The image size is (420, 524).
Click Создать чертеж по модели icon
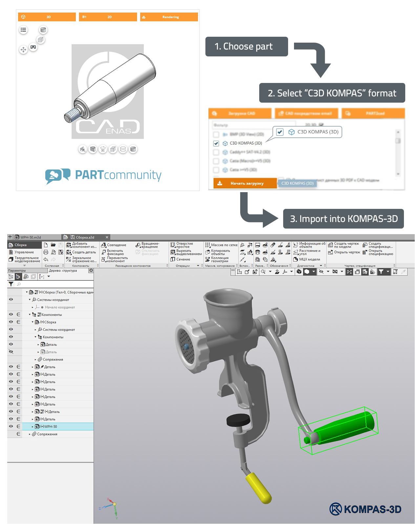click(x=330, y=245)
